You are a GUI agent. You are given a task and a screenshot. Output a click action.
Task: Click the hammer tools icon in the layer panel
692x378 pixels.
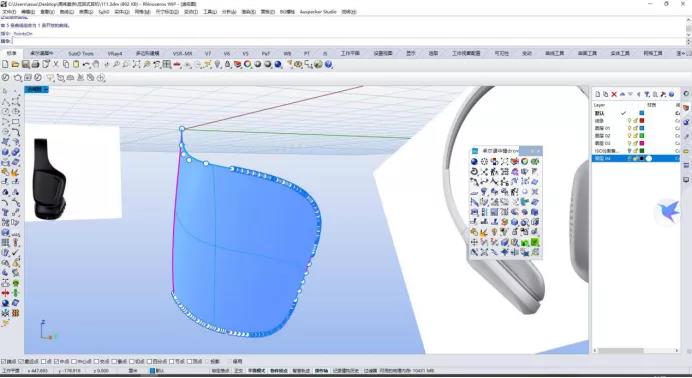[x=663, y=94]
